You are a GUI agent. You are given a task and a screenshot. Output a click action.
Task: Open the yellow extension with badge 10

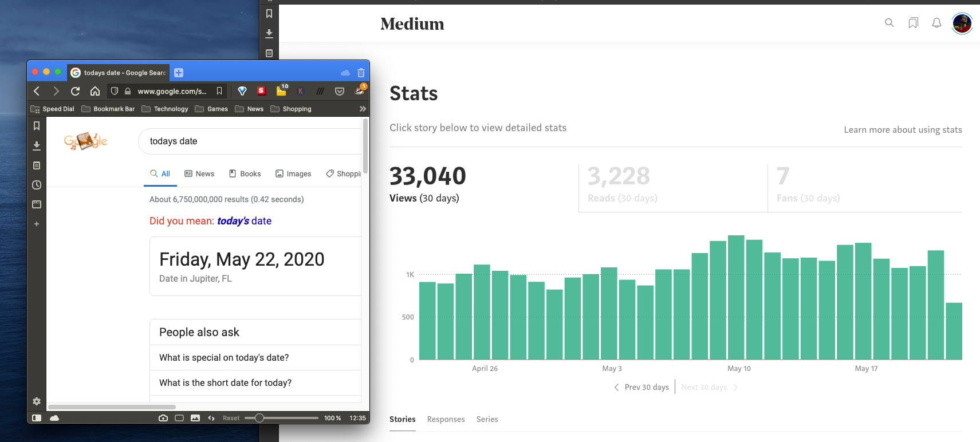click(x=282, y=90)
